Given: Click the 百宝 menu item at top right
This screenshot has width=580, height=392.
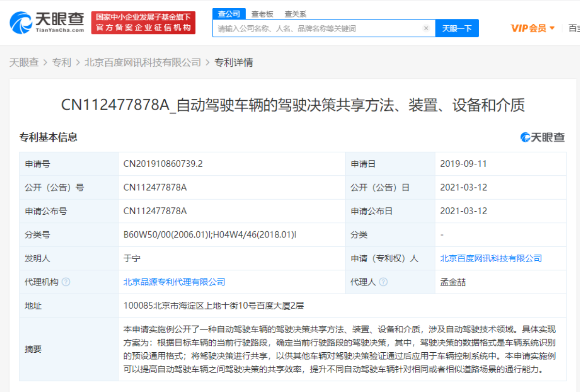Looking at the screenshot, I should pyautogui.click(x=574, y=28).
